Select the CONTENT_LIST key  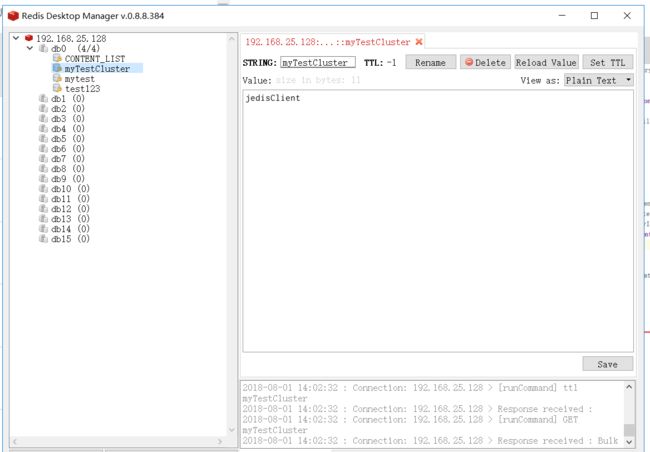click(x=95, y=58)
